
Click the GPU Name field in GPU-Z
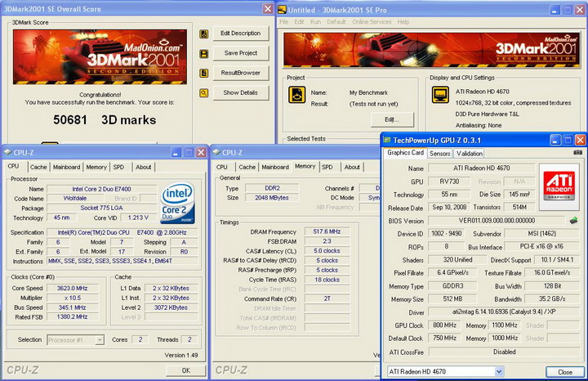click(482, 168)
